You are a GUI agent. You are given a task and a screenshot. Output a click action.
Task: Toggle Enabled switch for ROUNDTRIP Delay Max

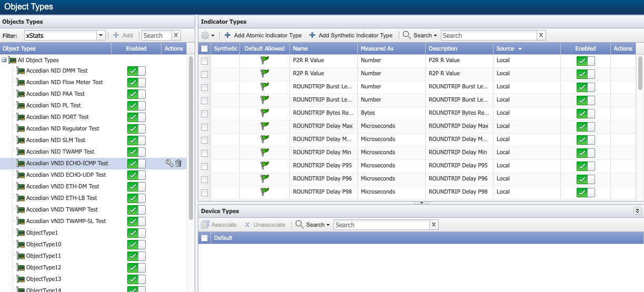point(586,126)
